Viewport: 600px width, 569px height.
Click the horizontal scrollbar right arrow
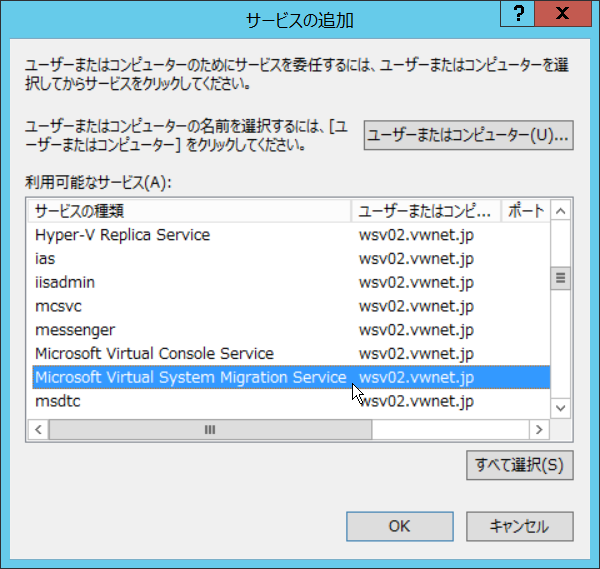(x=539, y=430)
